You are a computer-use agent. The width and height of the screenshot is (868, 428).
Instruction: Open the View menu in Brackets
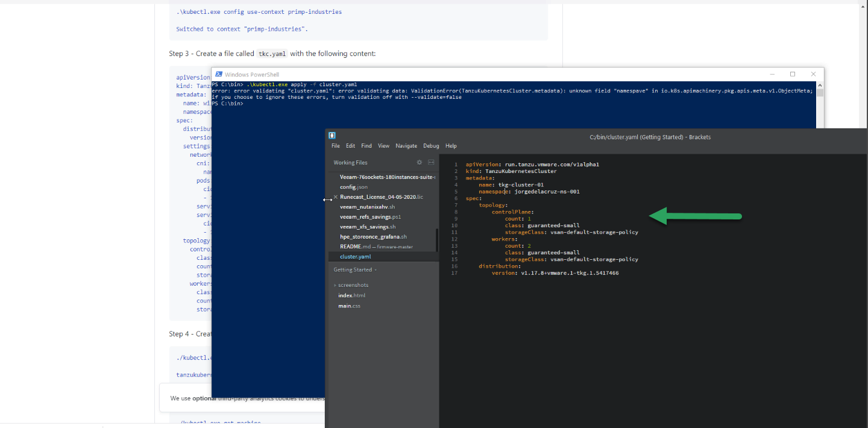pos(383,146)
